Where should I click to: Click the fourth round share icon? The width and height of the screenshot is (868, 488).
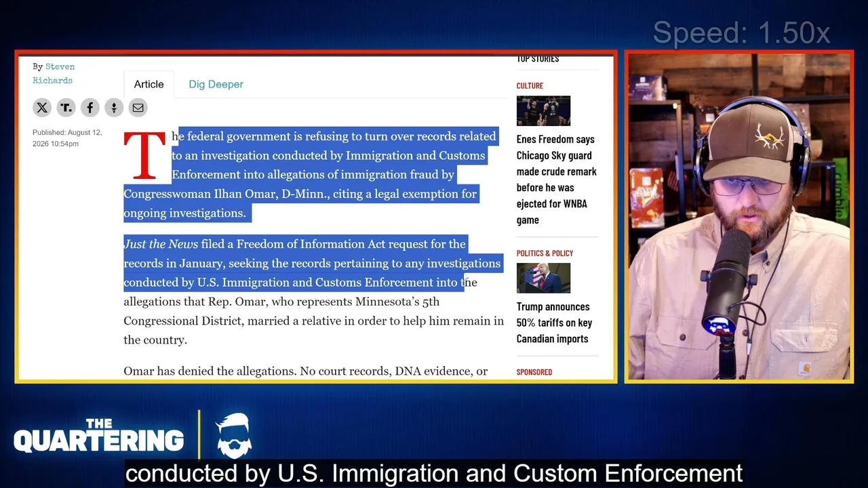coord(114,108)
